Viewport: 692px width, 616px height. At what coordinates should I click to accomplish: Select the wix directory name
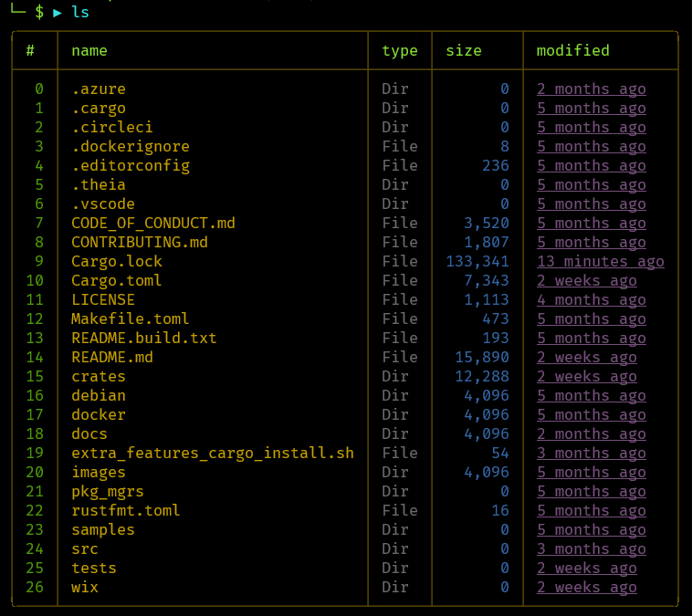coord(85,588)
